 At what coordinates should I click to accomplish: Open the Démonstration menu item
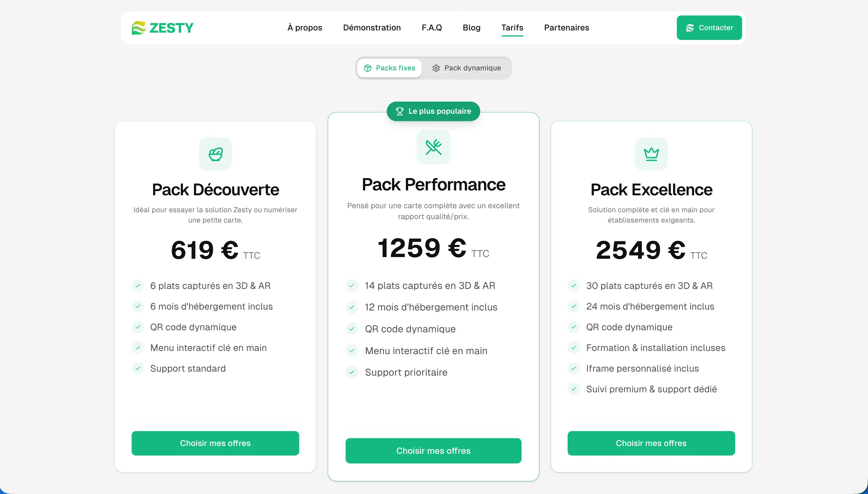coord(372,28)
